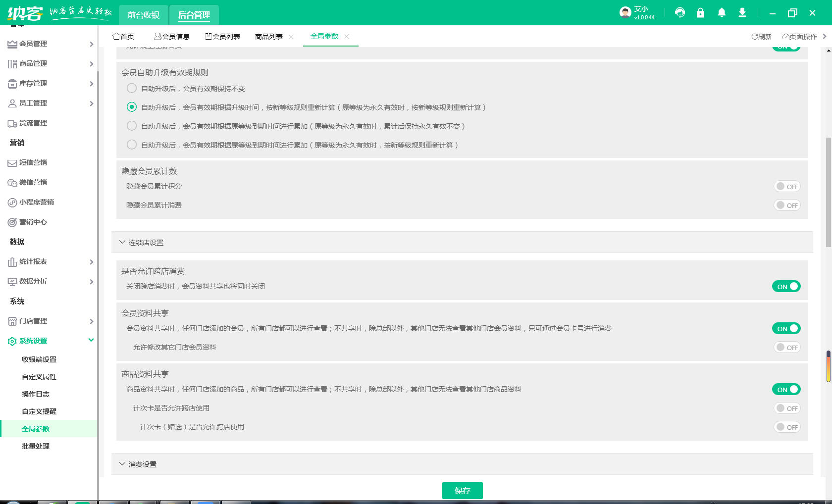Toggle 隐藏会员累计积分 switch on
The height and width of the screenshot is (504, 832).
[786, 187]
